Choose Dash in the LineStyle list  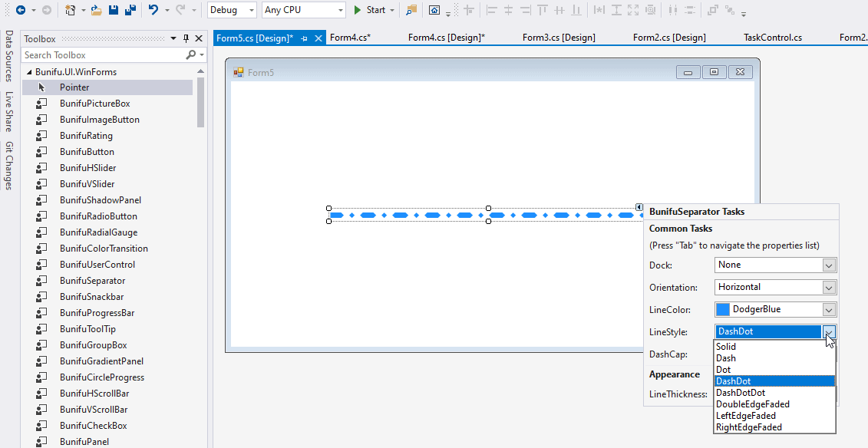[774, 358]
